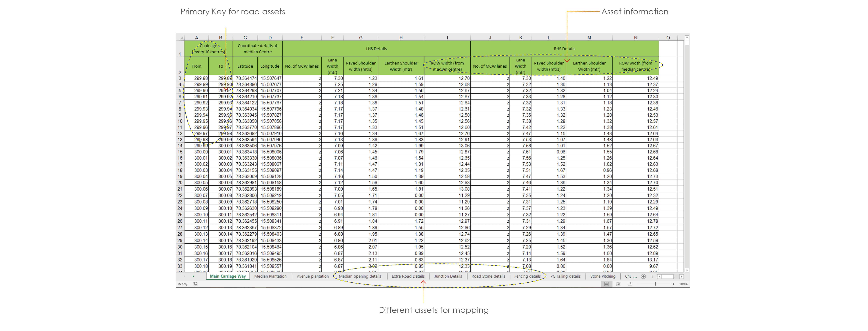The height and width of the screenshot is (331, 868).
Task: Open the Junction Details sheet tab
Action: pyautogui.click(x=448, y=276)
